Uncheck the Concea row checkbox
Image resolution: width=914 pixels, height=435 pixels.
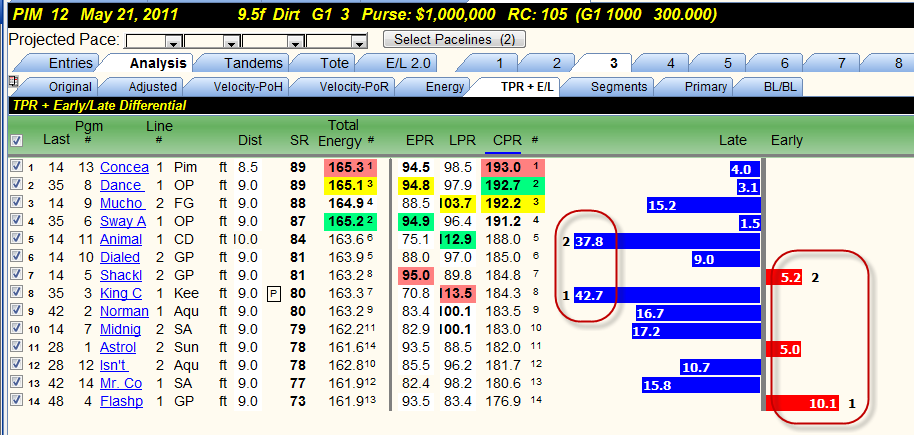[x=16, y=166]
